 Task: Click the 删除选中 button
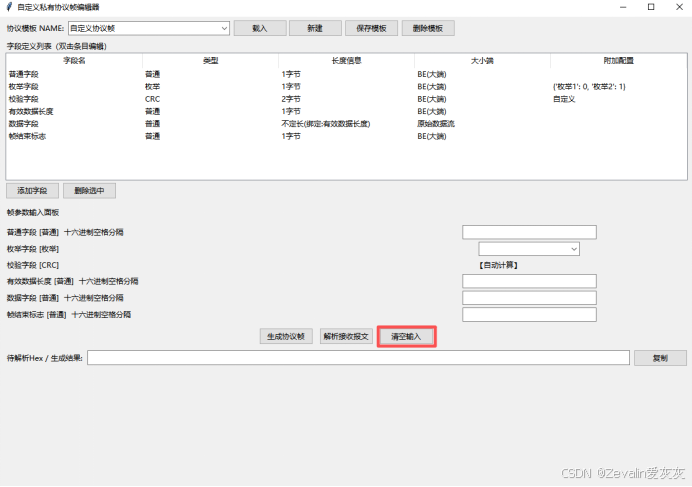[89, 191]
